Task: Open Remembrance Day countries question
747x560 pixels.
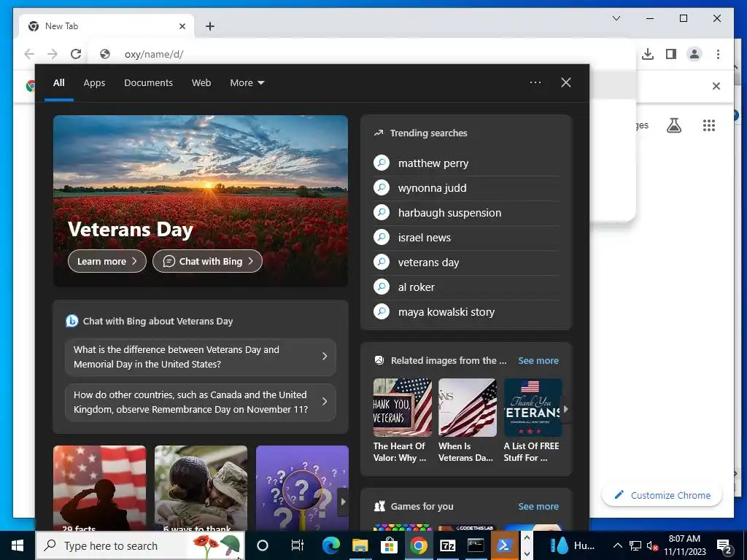Action: 200,402
